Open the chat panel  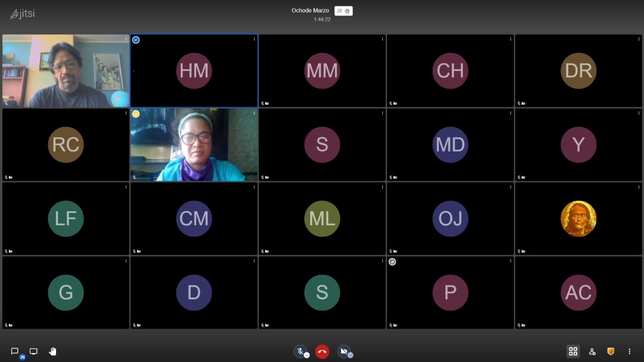point(15,351)
